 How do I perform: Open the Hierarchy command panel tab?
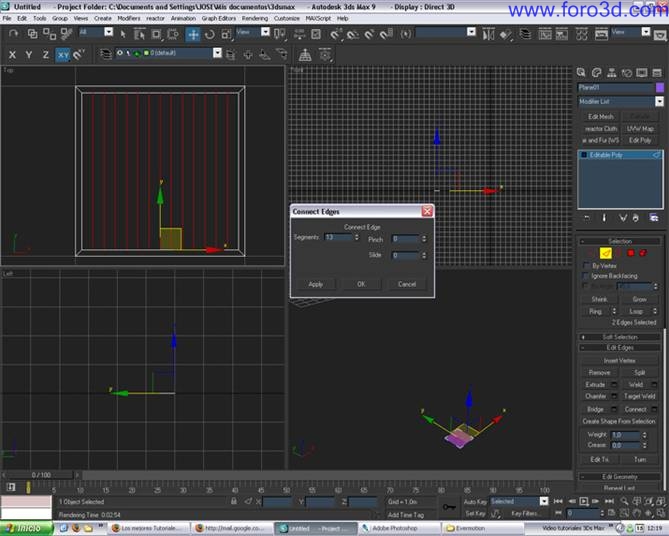[611, 73]
